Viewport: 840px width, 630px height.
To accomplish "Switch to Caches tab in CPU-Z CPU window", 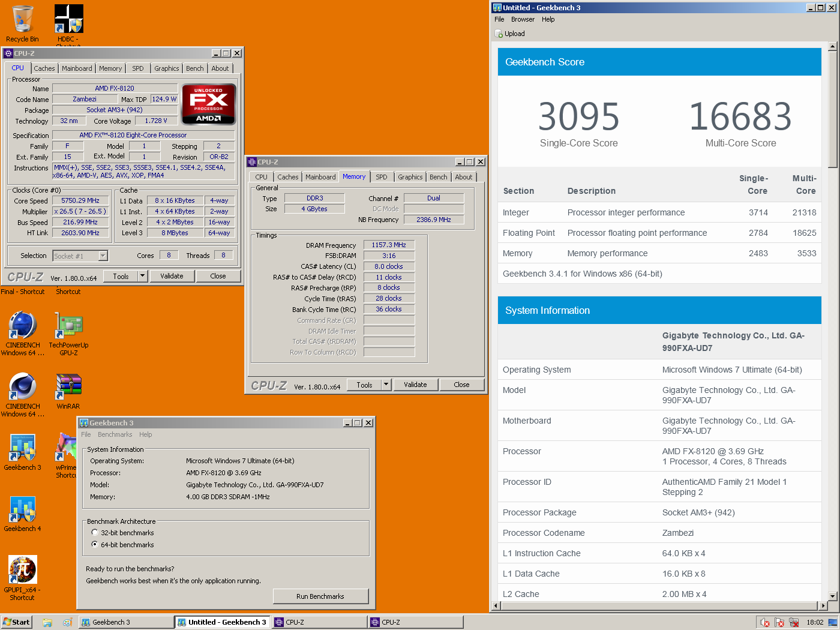I will (44, 68).
